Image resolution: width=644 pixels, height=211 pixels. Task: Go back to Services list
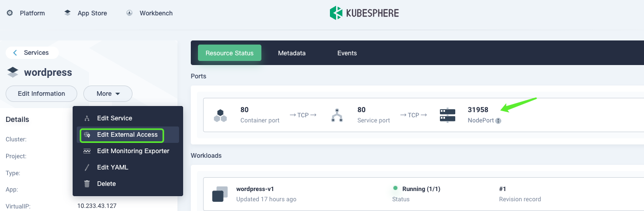click(32, 53)
